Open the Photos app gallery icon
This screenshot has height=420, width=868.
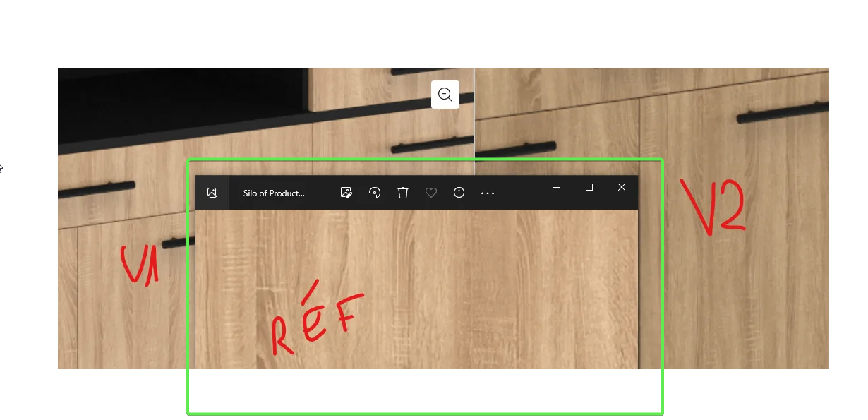(x=212, y=193)
